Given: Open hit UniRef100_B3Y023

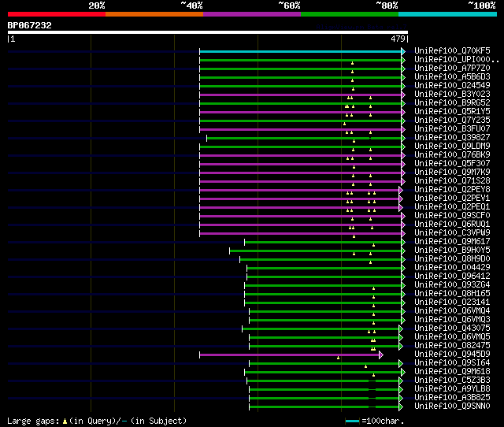Looking at the screenshot, I should click(452, 95).
